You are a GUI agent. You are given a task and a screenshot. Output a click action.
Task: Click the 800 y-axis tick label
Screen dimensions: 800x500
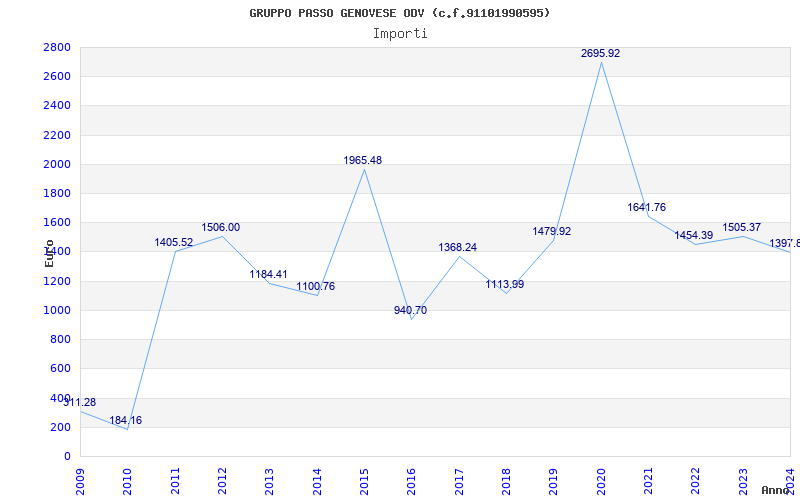(61, 339)
